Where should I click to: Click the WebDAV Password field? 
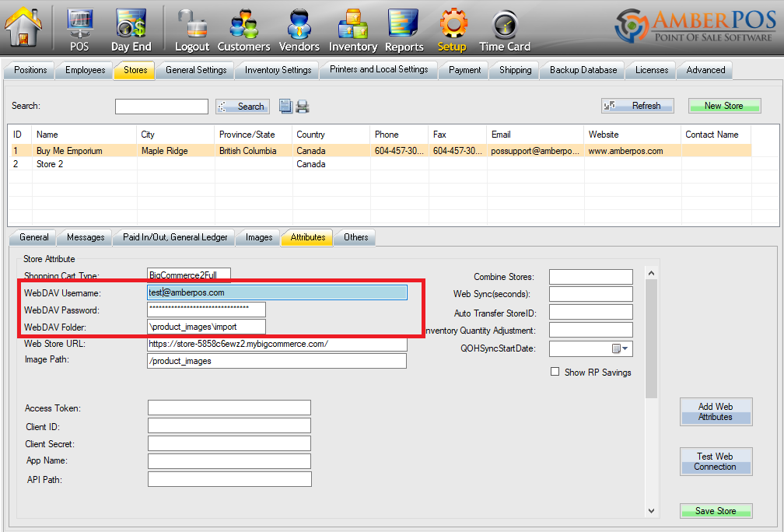(207, 310)
